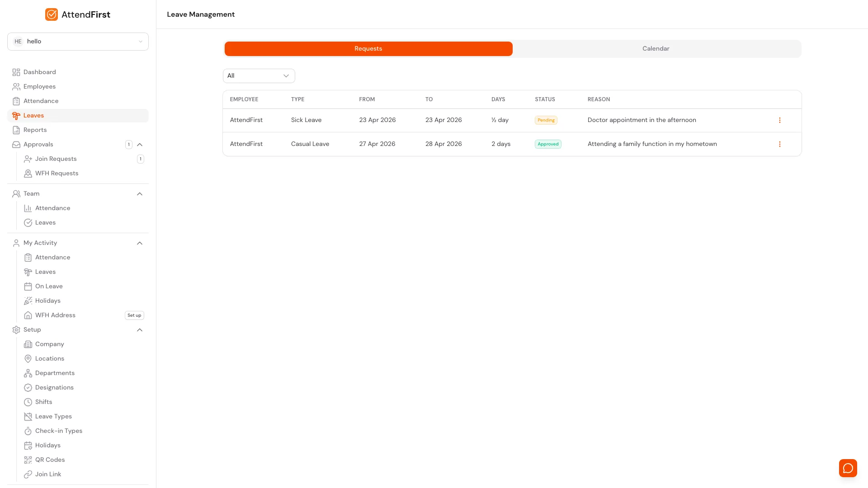
Task: Click the Team Leaves check-circle icon
Action: click(x=28, y=223)
